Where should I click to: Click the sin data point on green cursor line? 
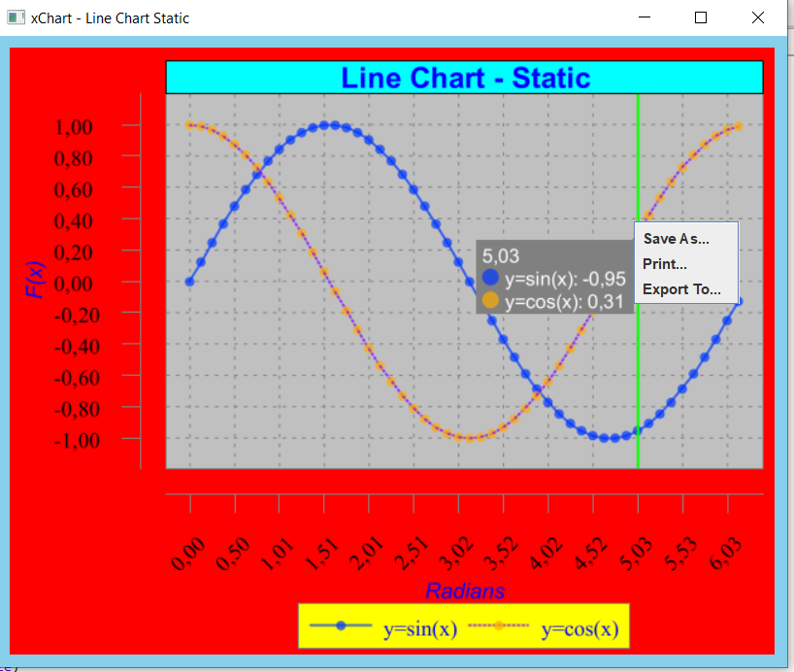pos(638,431)
